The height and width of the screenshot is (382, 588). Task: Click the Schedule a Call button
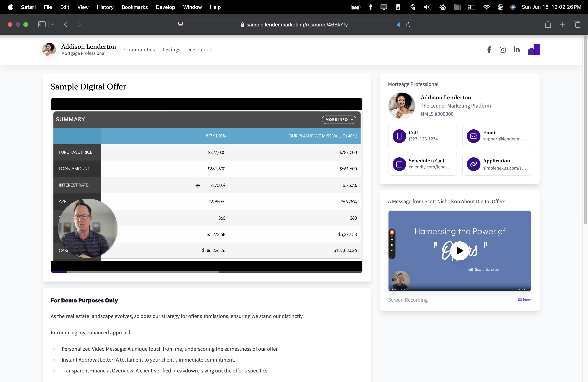[x=422, y=164]
